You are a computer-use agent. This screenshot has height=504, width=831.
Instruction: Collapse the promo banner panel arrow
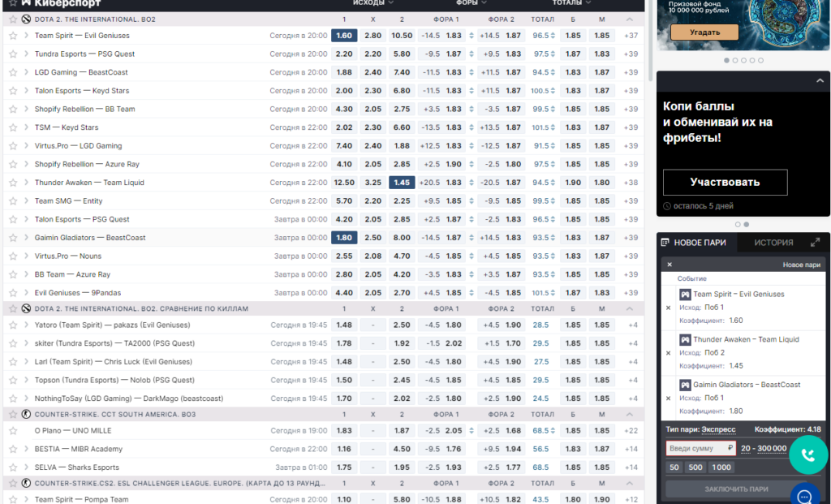pyautogui.click(x=820, y=80)
